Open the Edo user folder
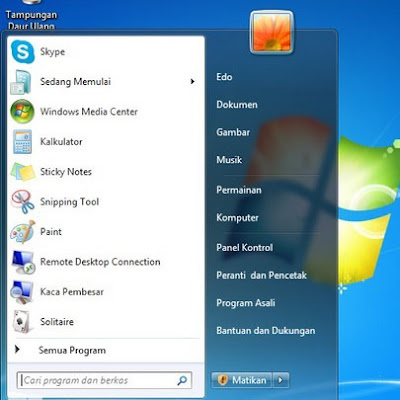The width and height of the screenshot is (400, 400). [224, 77]
